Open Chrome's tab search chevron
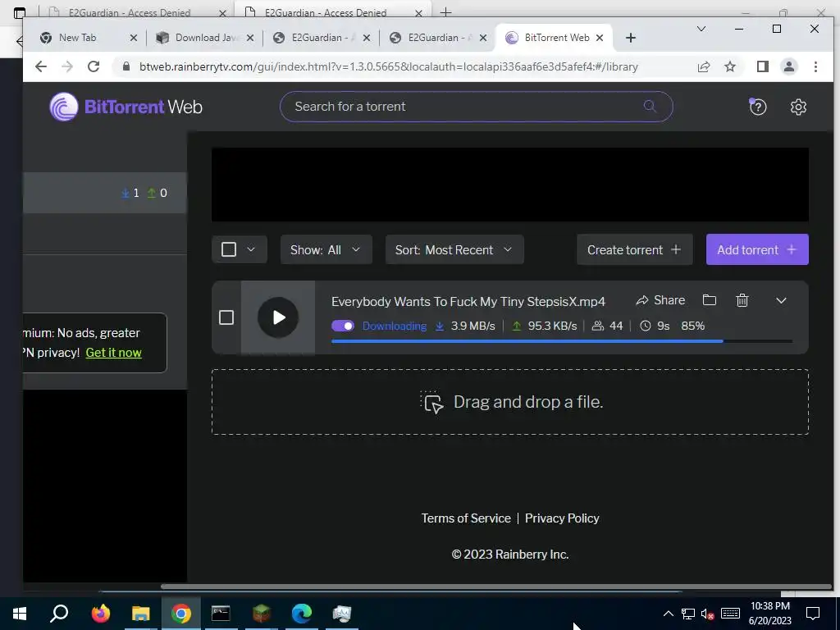Screen dimensions: 840x630 pos(701,29)
